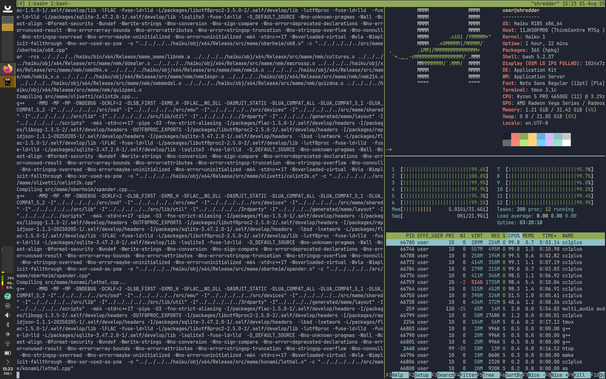This screenshot has height=379, width=606.
Task: Click the 'Compiling src/mame/oberheim/xpander.cpp...' line
Action: [76, 190]
